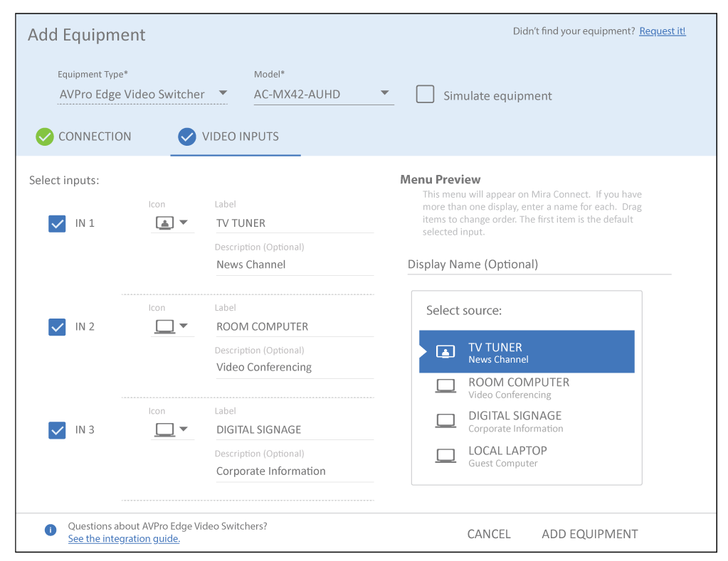Open the IN 2 icon dropdown arrow
The width and height of the screenshot is (728, 561).
coord(184,326)
